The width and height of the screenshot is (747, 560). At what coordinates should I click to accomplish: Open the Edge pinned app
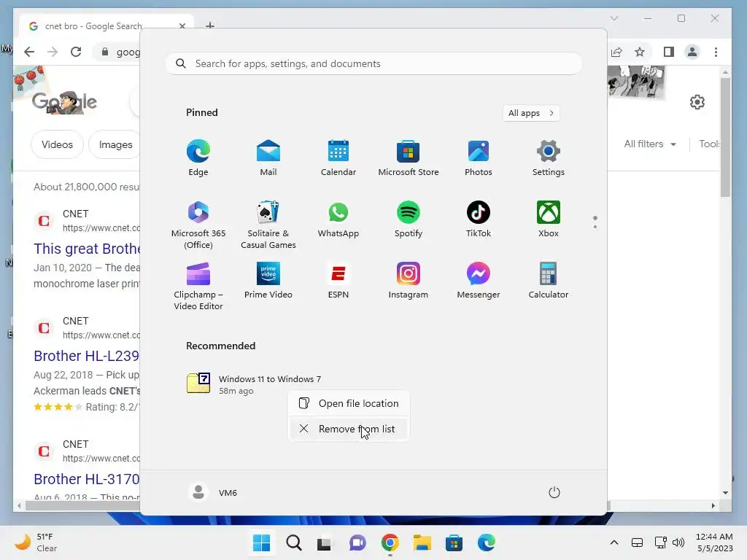198,158
